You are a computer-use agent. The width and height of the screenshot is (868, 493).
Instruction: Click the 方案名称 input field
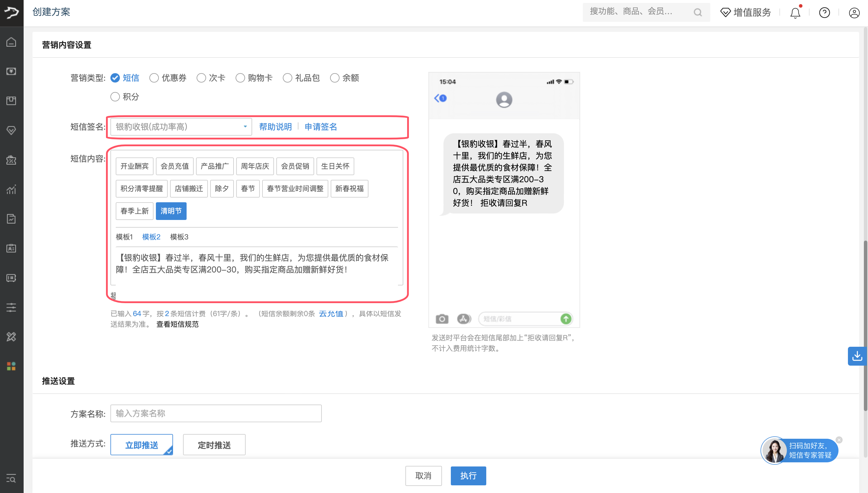[x=216, y=413]
